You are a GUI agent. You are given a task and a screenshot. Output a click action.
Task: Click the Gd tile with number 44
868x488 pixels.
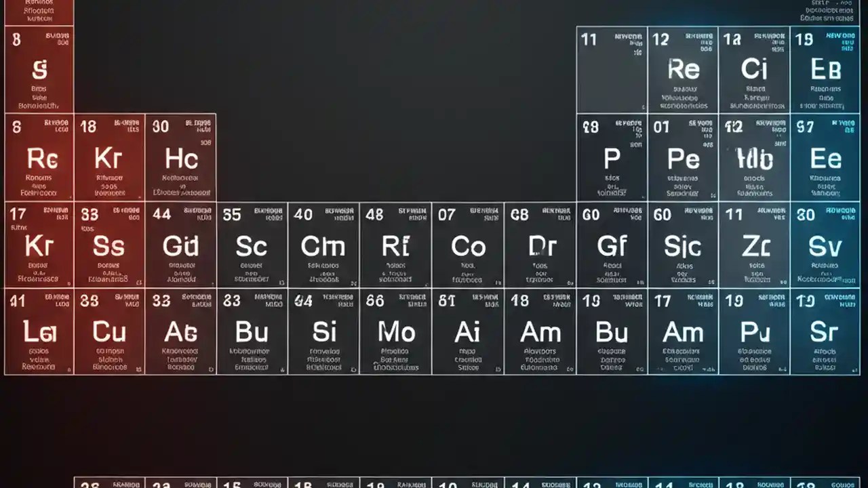tap(180, 245)
